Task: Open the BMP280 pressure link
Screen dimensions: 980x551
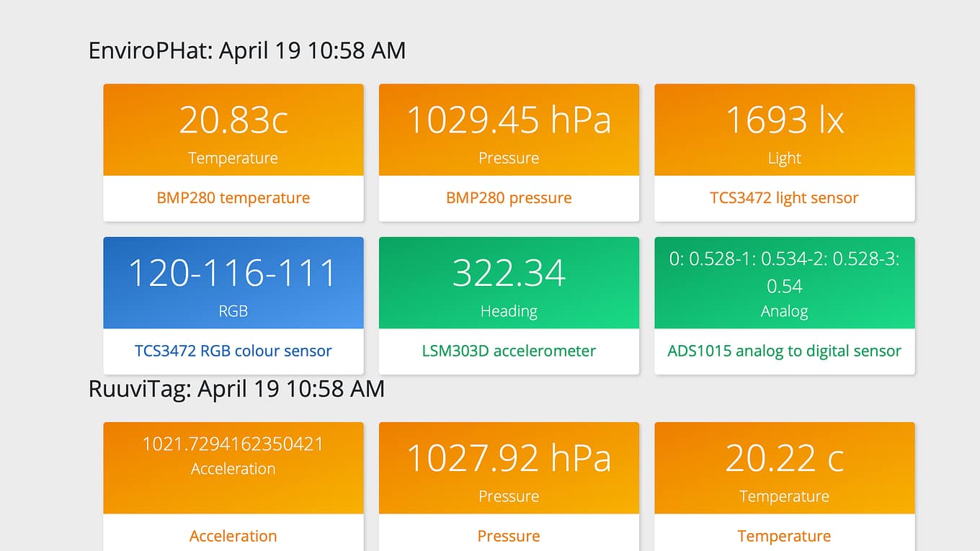Action: pyautogui.click(x=509, y=198)
